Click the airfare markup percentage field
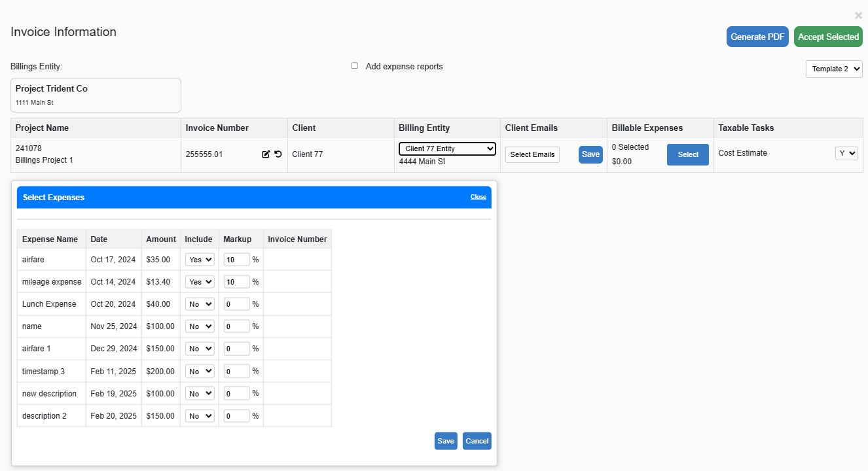The width and height of the screenshot is (868, 471). pos(236,259)
